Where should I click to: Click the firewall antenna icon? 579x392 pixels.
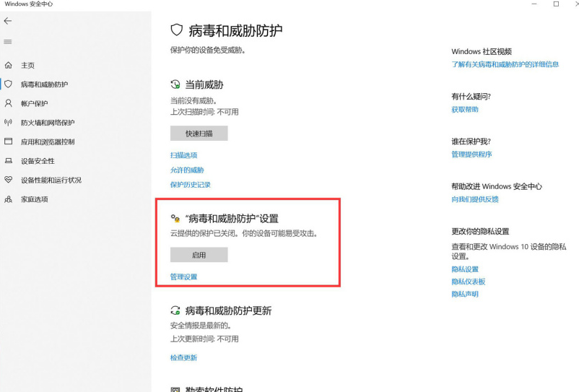pos(8,122)
